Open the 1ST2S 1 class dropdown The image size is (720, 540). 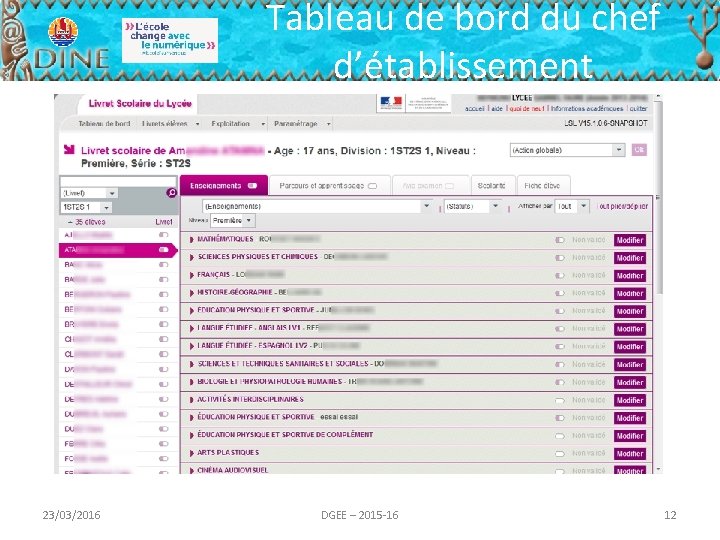(86, 208)
